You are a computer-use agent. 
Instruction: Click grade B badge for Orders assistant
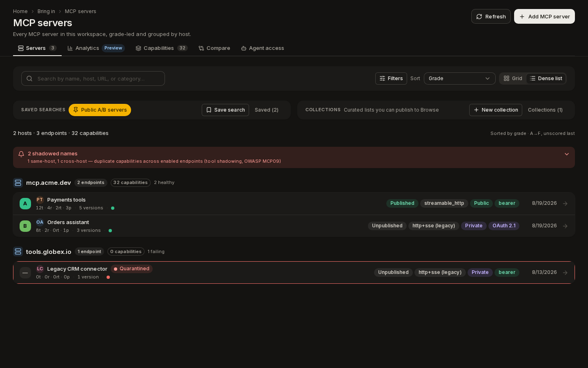[25, 226]
